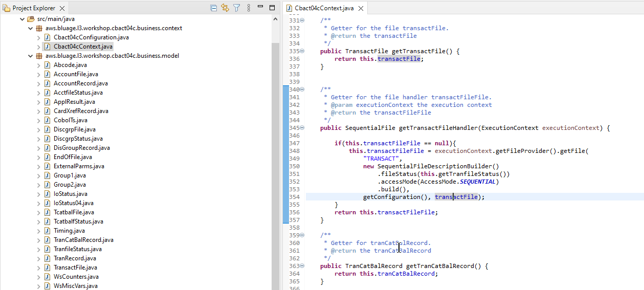
Task: Click the Collapse All icon in Project Explorer
Action: pyautogui.click(x=213, y=8)
